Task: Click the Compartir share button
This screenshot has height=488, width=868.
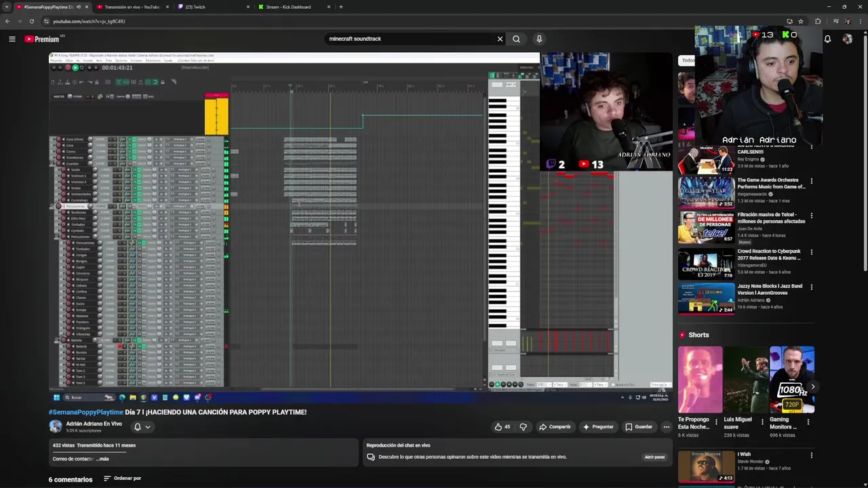Action: click(555, 427)
